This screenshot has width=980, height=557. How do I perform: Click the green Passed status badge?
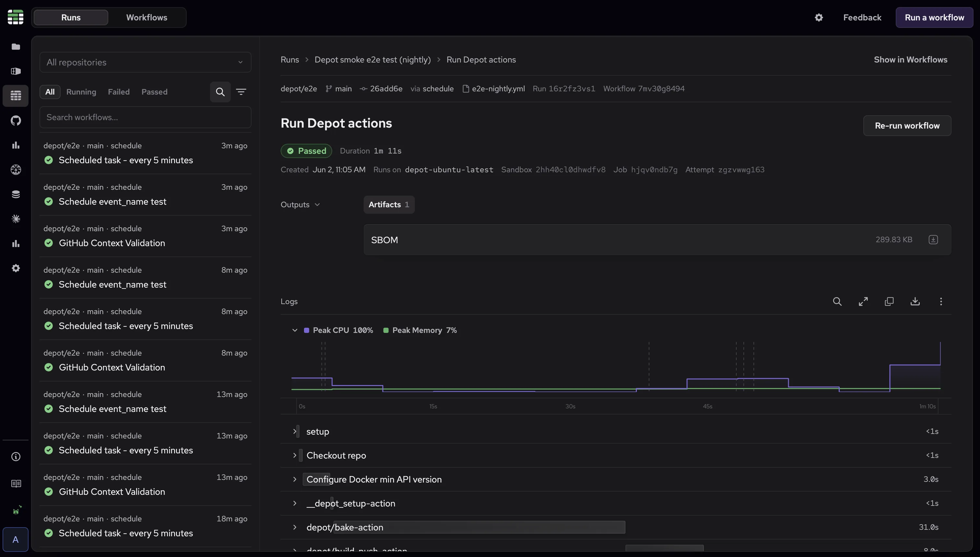pos(306,151)
